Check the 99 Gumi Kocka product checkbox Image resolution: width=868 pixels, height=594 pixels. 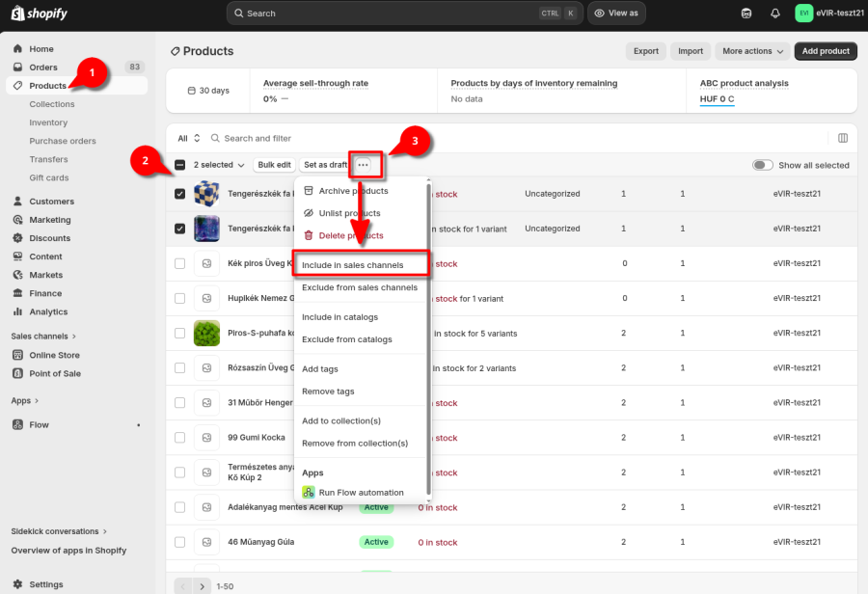coord(180,438)
